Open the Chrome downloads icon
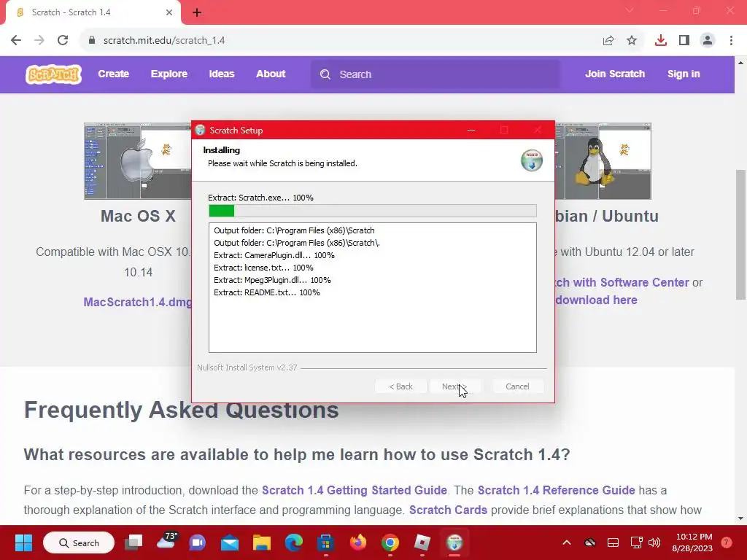 coord(661,41)
